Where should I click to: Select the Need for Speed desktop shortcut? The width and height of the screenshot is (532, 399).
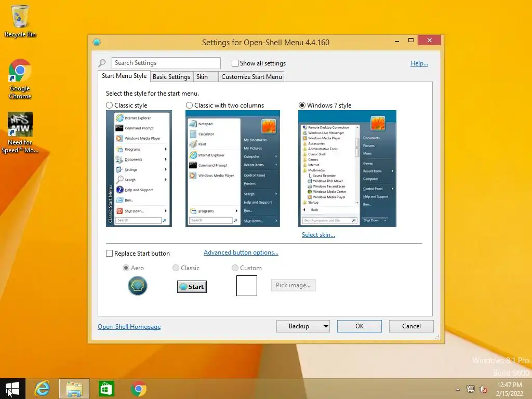tap(20, 132)
